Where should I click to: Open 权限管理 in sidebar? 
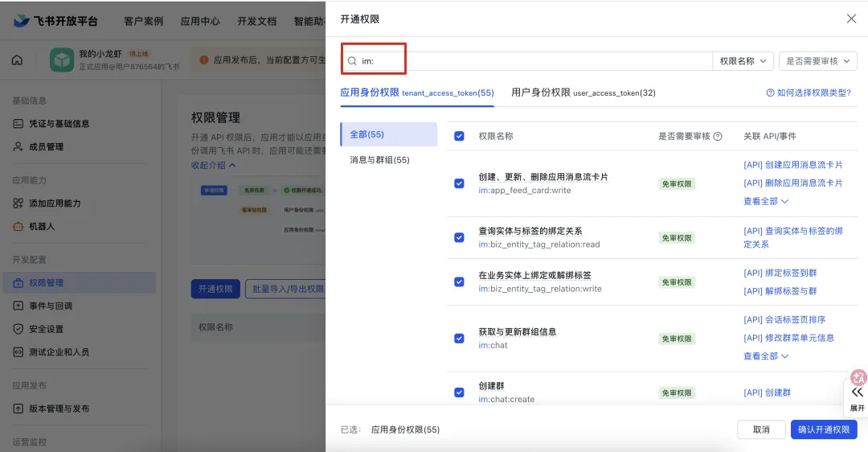point(79,282)
